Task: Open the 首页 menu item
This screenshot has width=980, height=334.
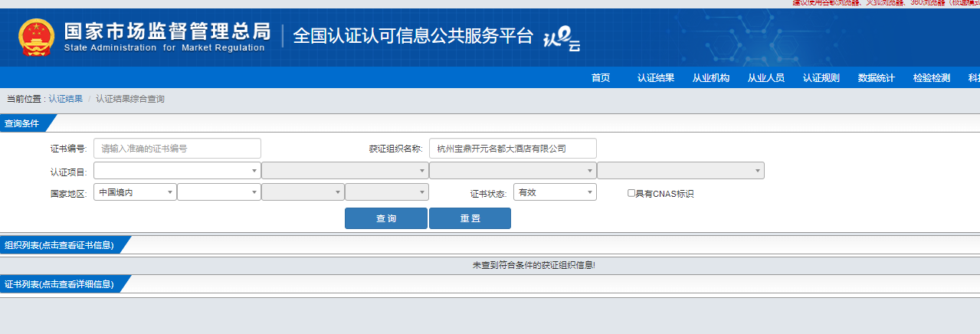Action: [x=601, y=78]
